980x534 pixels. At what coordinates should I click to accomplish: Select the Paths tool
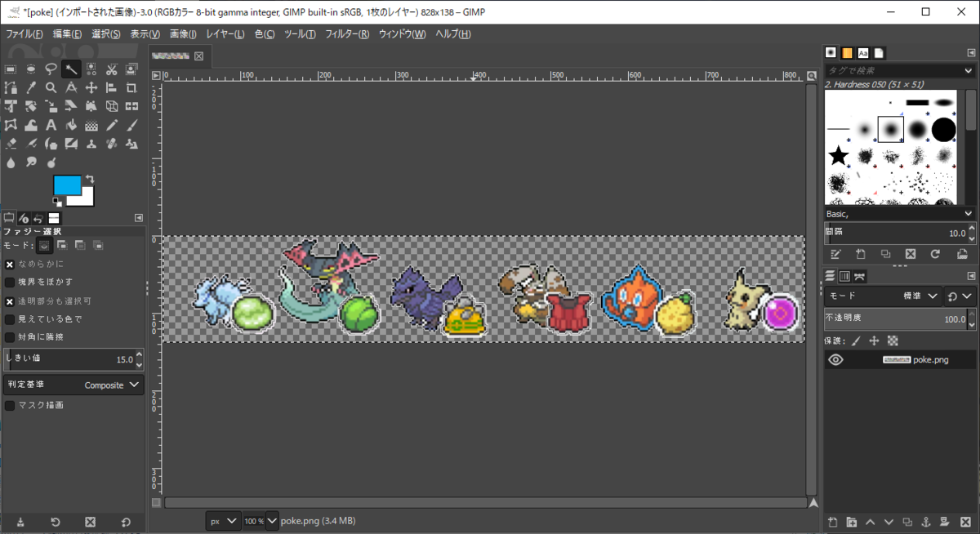(x=11, y=88)
